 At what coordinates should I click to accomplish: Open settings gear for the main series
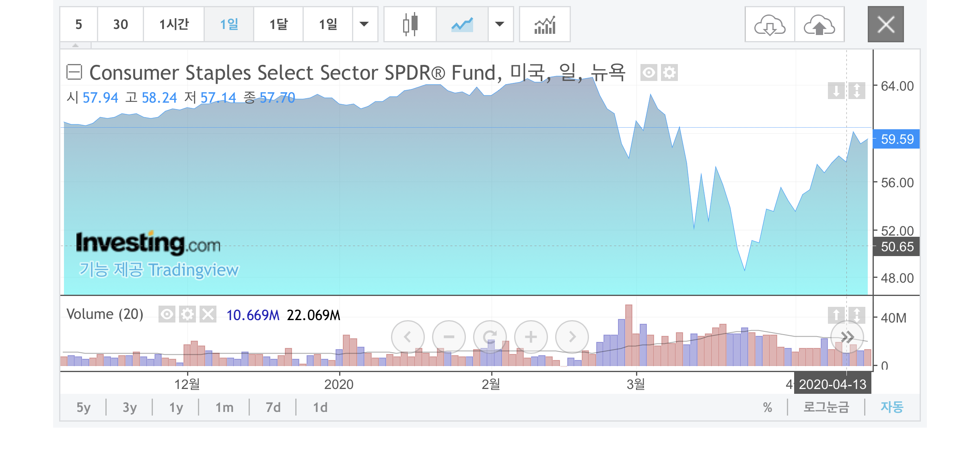coord(669,73)
